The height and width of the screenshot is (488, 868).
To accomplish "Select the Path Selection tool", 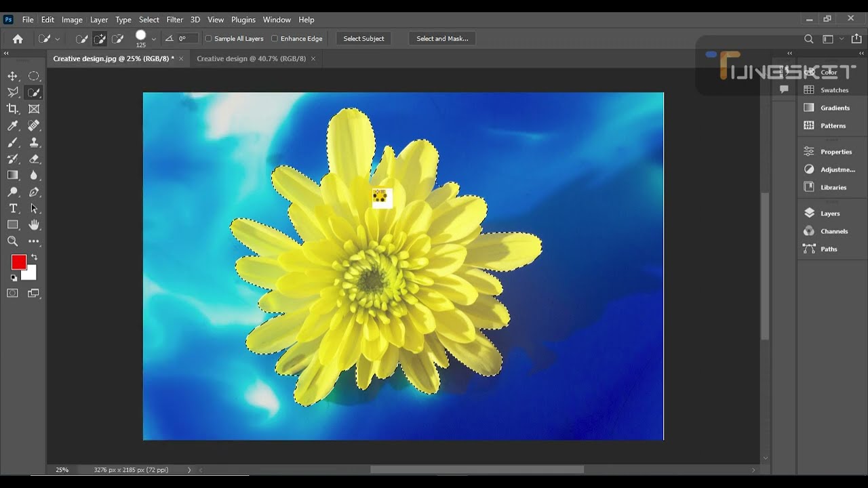I will tap(34, 208).
